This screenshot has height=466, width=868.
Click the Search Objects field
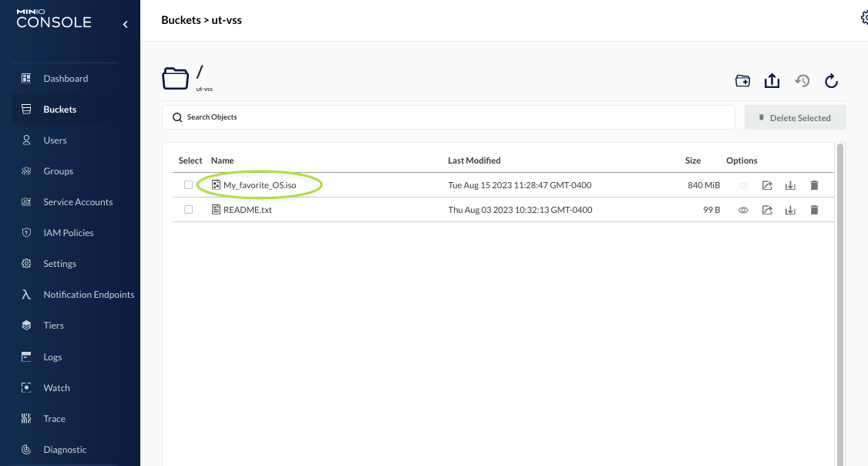447,117
